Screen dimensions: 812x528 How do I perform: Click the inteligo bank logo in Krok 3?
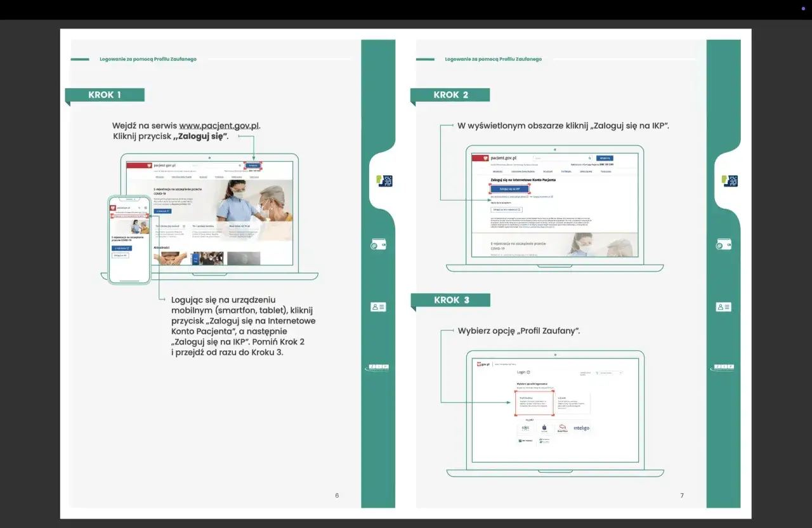(x=581, y=428)
